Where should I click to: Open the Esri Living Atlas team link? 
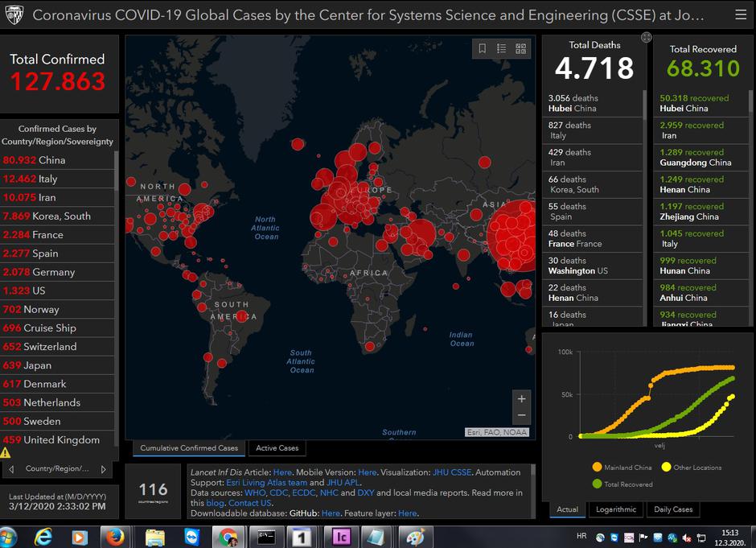coord(266,483)
